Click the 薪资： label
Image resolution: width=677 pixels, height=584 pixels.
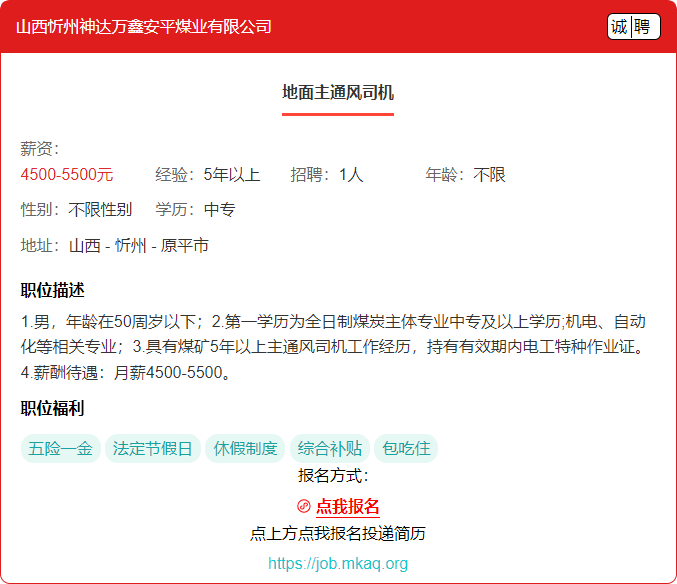point(40,149)
